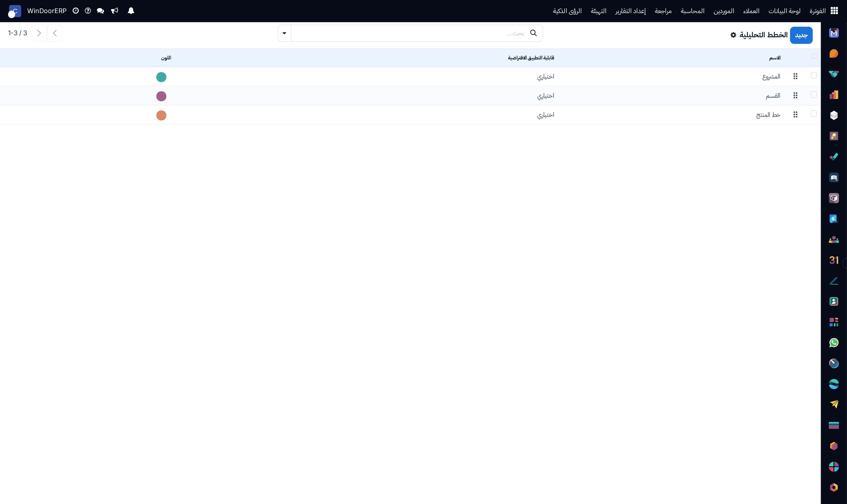Image resolution: width=847 pixels, height=504 pixels.
Task: Open the four-color pie app icon
Action: point(834,467)
